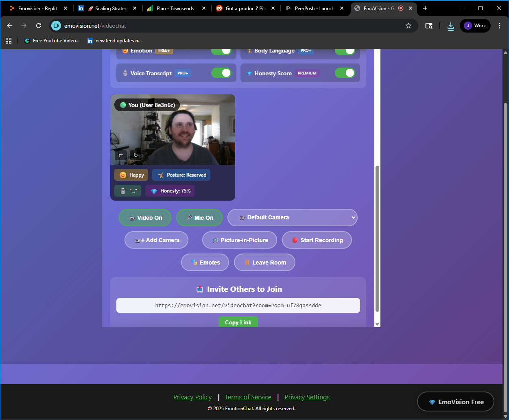Click the microphone transcript badge below your video
Viewport: 509px width, 420px height.
pos(127,190)
